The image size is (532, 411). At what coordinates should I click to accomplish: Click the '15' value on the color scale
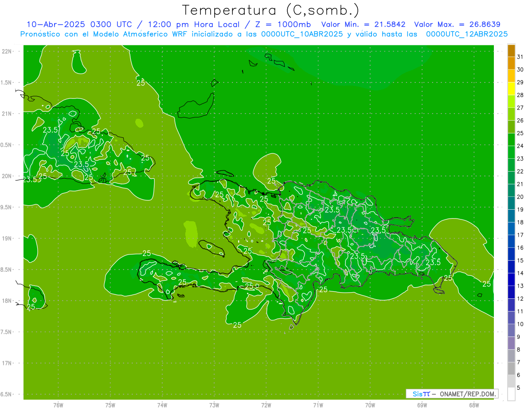pos(520,260)
